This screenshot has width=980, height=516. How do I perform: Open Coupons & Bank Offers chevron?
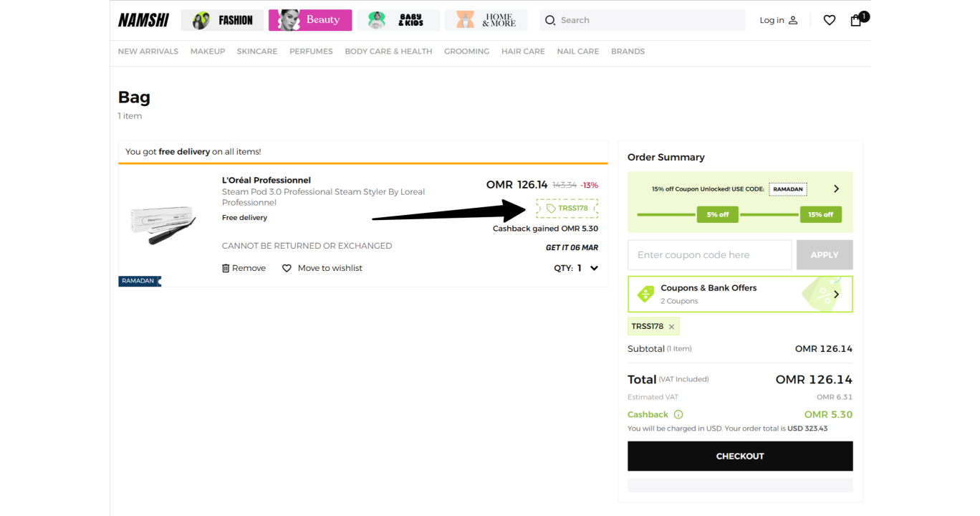tap(836, 294)
